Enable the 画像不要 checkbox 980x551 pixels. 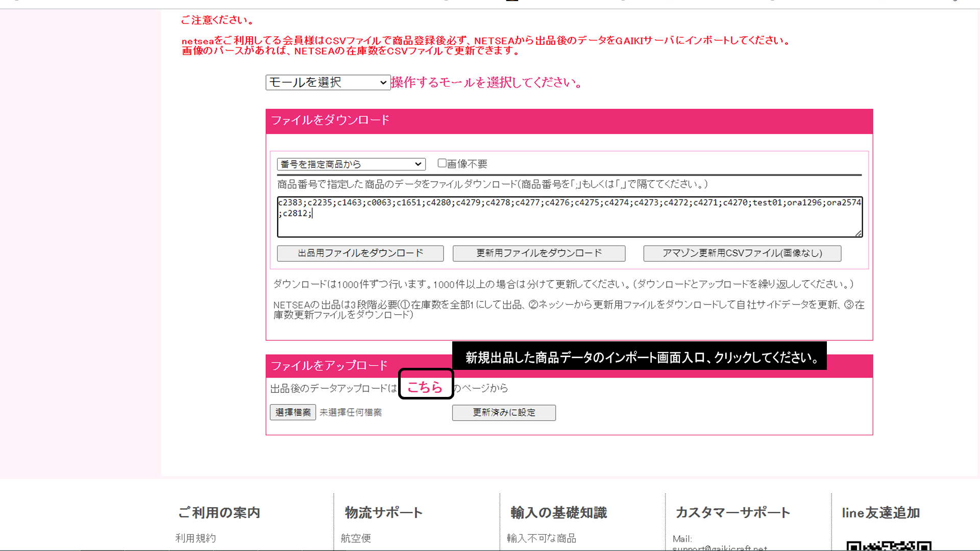tap(442, 163)
